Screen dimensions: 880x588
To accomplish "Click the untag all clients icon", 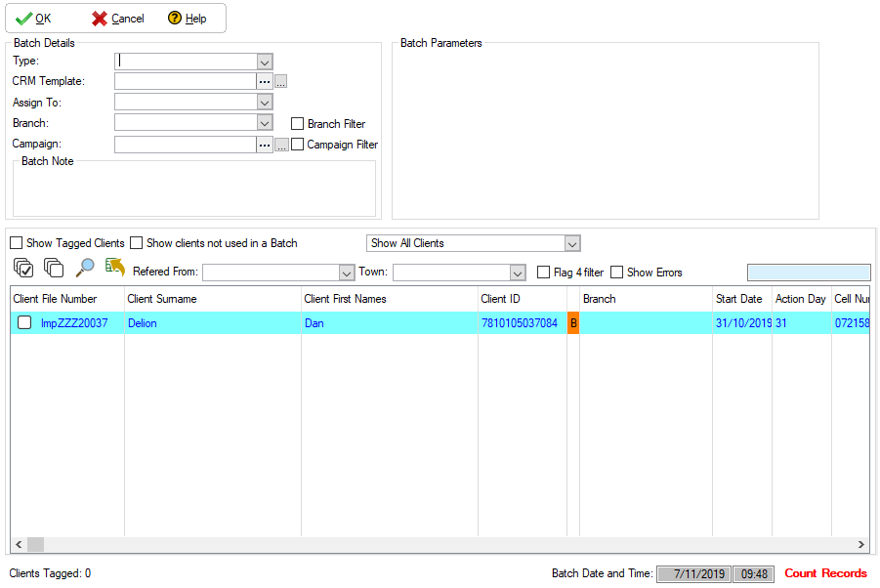I will (x=54, y=269).
